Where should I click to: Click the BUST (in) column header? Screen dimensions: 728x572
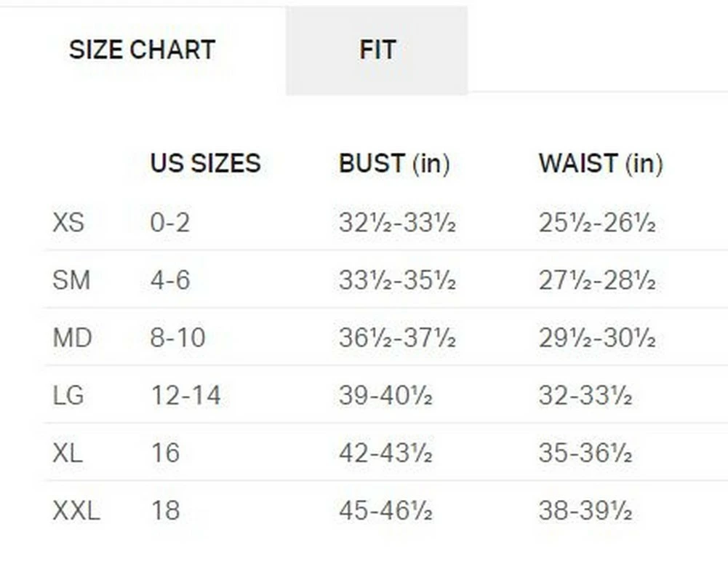tap(394, 164)
